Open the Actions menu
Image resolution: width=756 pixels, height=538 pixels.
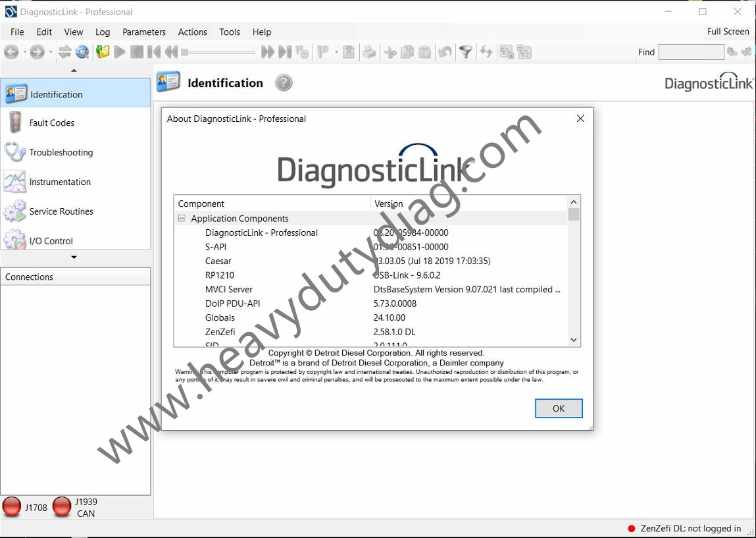point(192,32)
